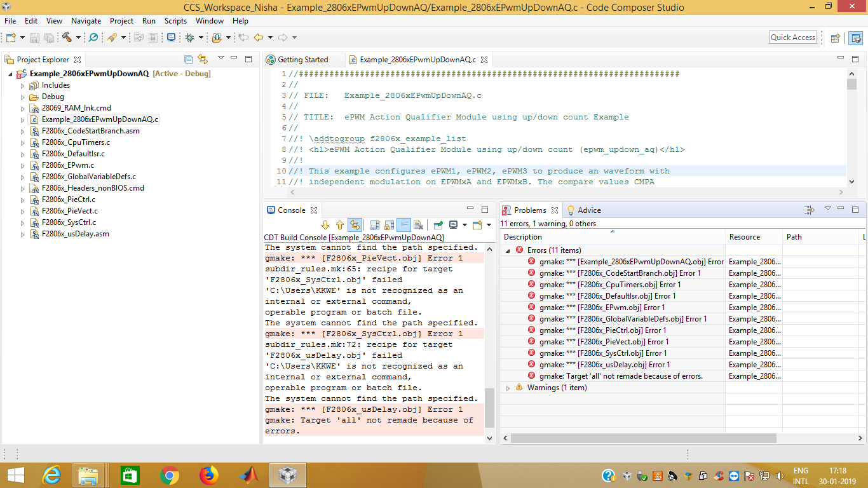Click the Quick Access search box

[x=792, y=37]
